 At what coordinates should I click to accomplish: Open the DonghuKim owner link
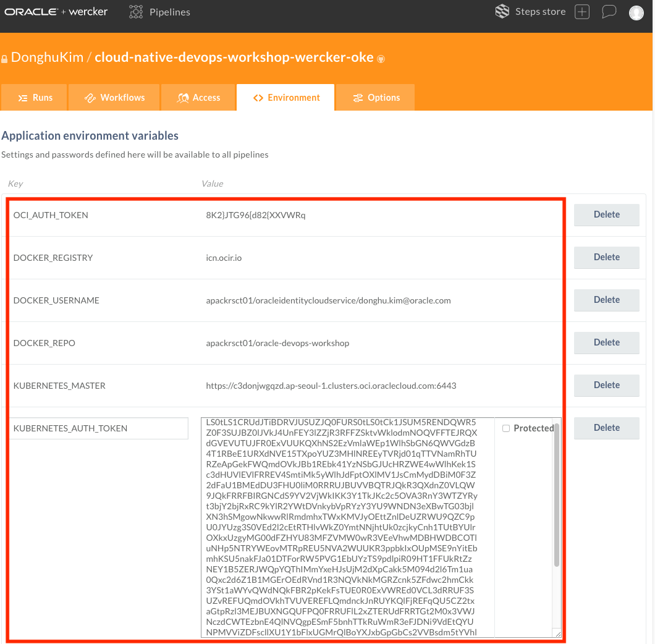pyautogui.click(x=47, y=57)
